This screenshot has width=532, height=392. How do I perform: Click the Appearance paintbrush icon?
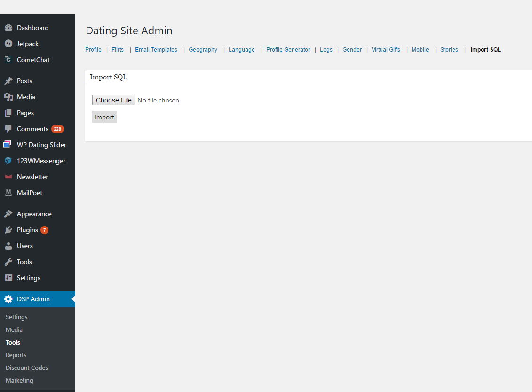click(x=8, y=214)
